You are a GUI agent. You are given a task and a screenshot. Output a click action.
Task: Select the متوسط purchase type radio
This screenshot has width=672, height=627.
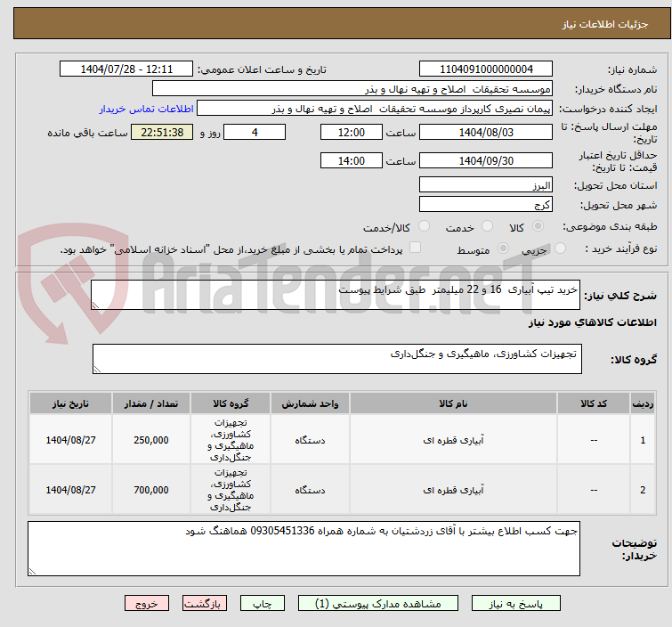coord(503,248)
